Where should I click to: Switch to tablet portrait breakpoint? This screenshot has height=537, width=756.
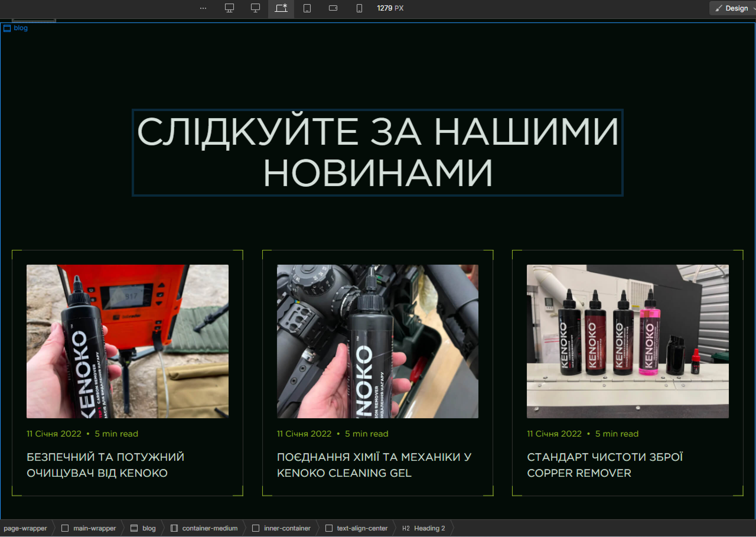pos(307,8)
